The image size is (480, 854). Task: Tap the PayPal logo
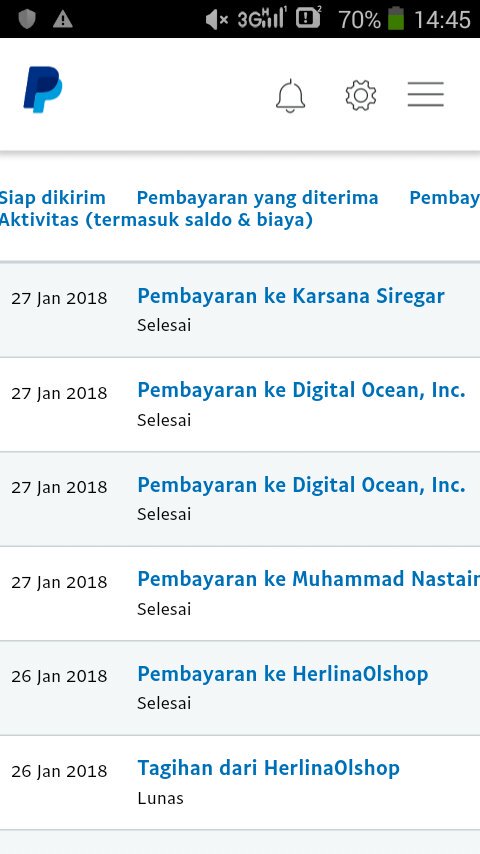point(42,89)
